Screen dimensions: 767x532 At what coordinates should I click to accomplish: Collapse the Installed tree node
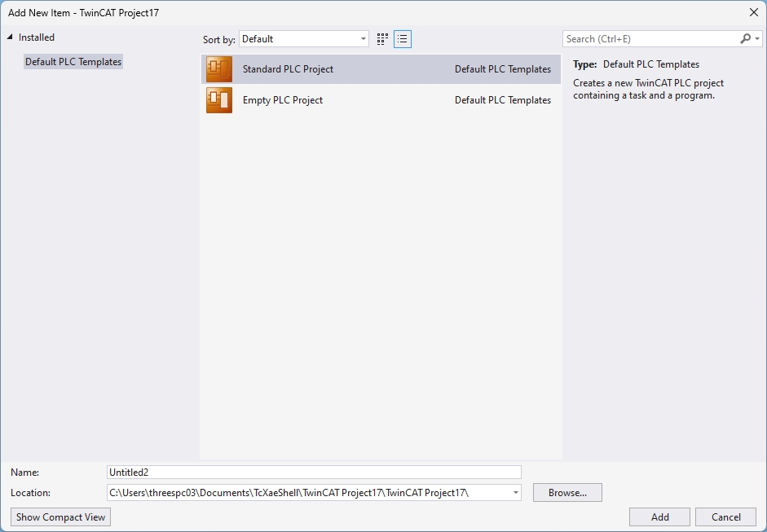coord(10,37)
